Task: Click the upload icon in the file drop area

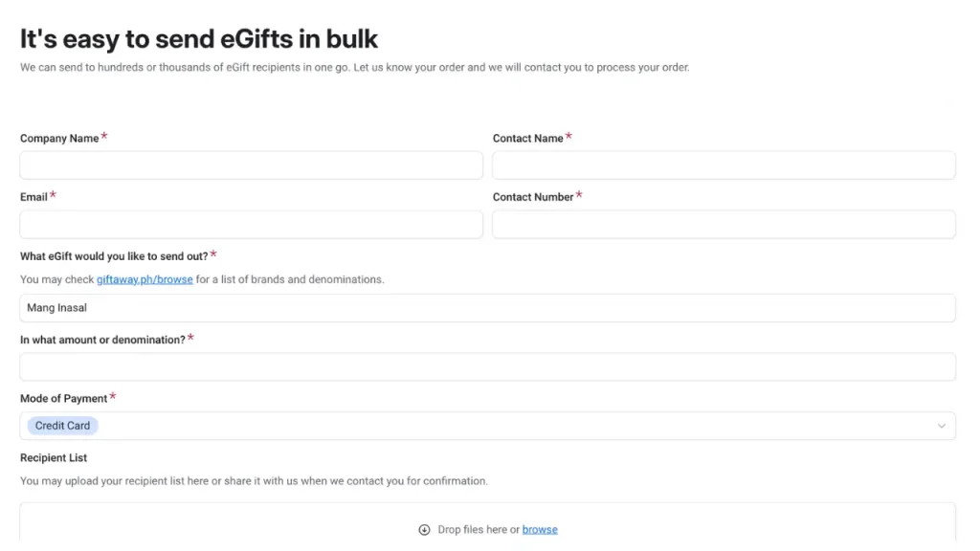Action: [x=424, y=529]
